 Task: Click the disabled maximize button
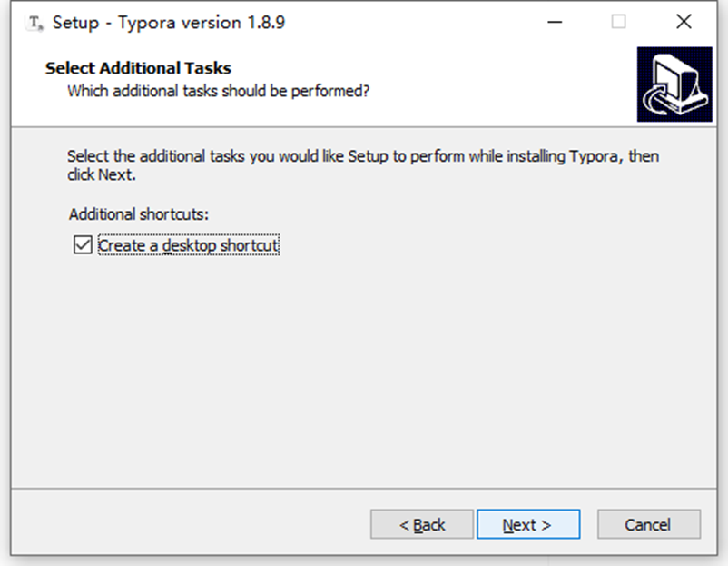[x=620, y=22]
